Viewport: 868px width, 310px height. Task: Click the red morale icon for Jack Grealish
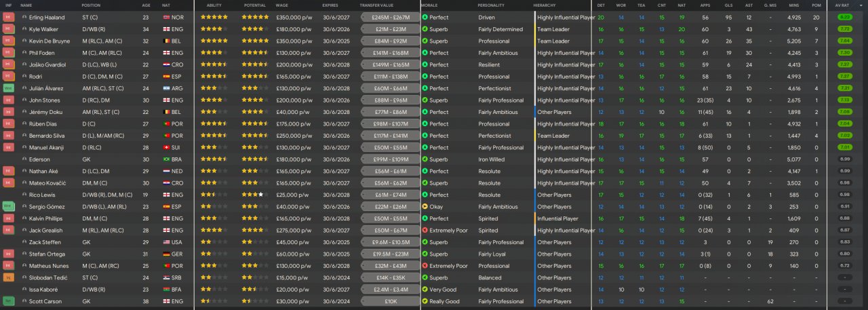[x=425, y=230]
